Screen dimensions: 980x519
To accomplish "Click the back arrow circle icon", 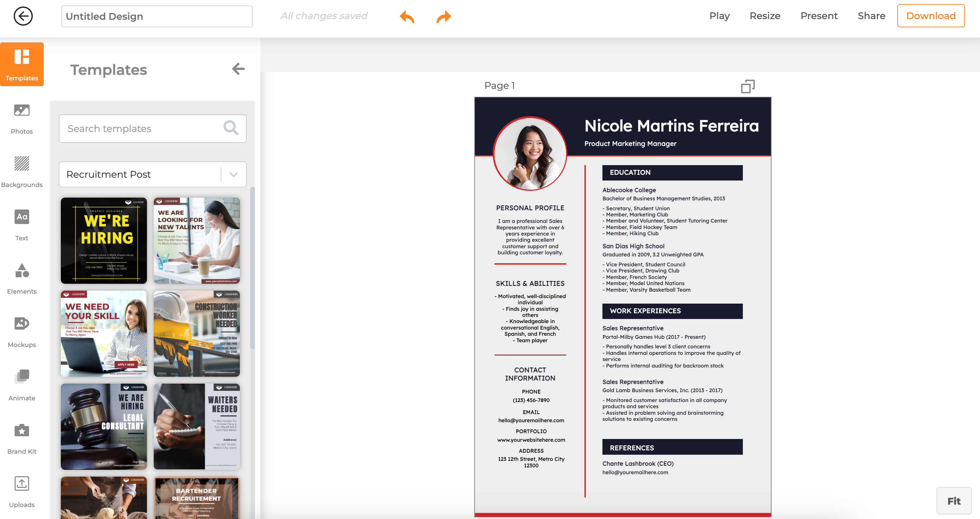I will [x=23, y=16].
